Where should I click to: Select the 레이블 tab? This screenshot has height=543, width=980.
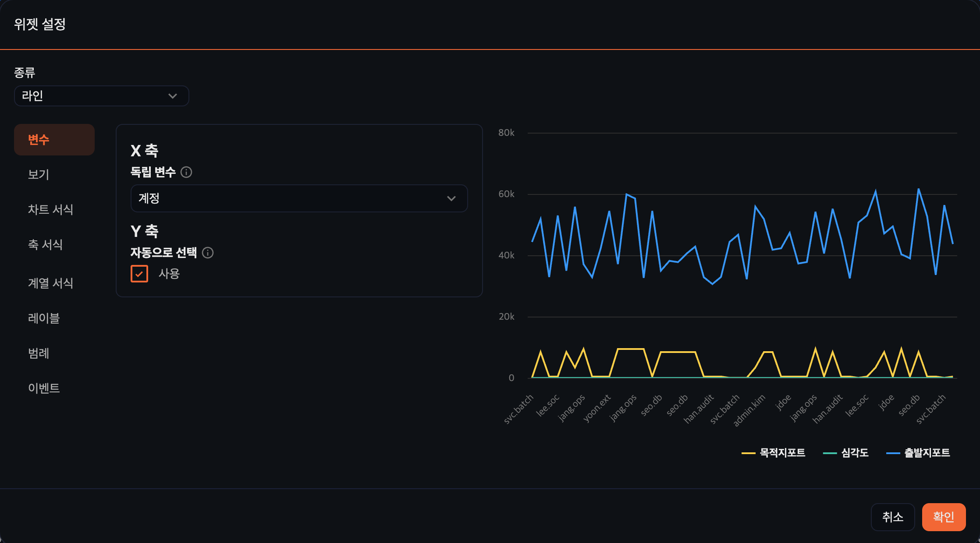(44, 318)
